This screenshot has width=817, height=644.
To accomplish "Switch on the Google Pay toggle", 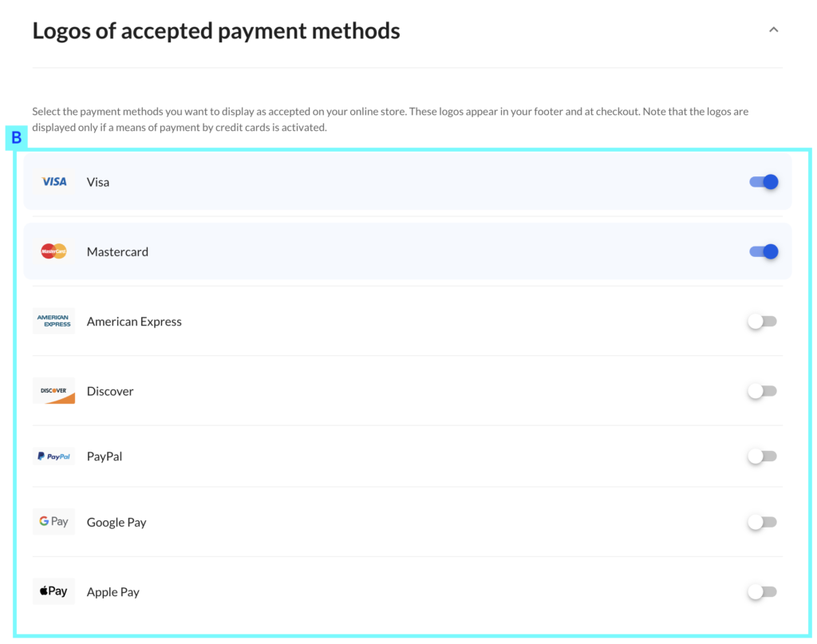I will click(762, 522).
